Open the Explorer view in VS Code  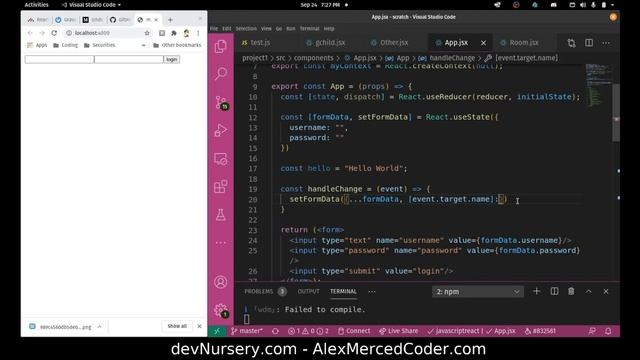tap(220, 46)
